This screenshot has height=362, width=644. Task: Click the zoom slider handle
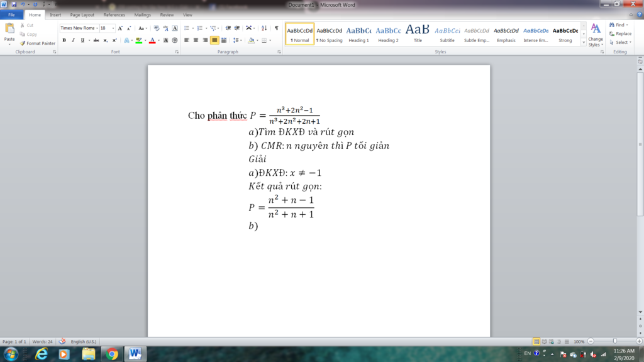(615, 341)
